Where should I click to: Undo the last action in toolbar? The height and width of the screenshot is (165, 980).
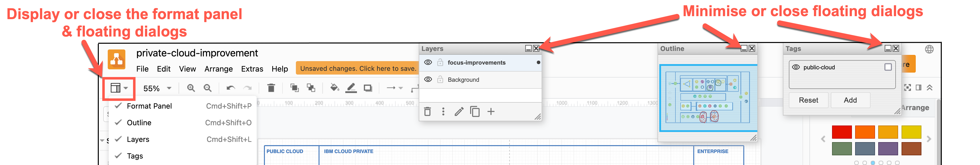(x=231, y=88)
